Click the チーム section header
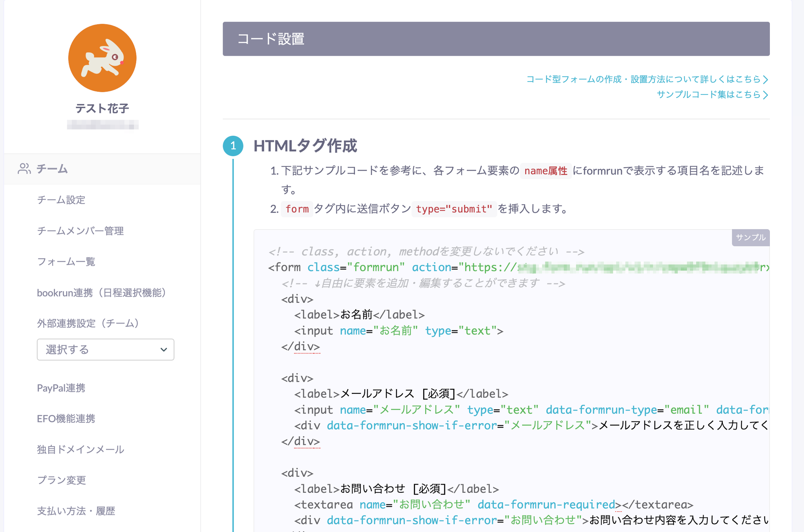Screen dimensions: 804x532 coord(52,169)
